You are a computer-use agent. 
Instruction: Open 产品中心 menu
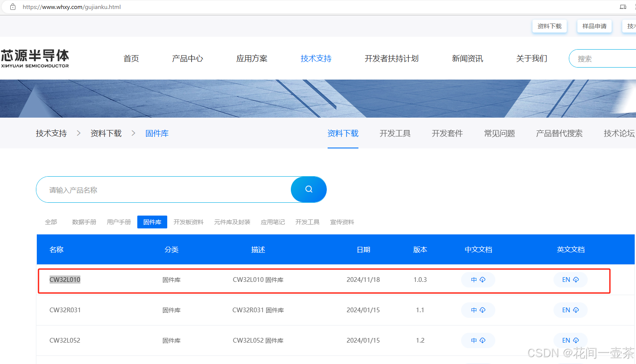(188, 59)
